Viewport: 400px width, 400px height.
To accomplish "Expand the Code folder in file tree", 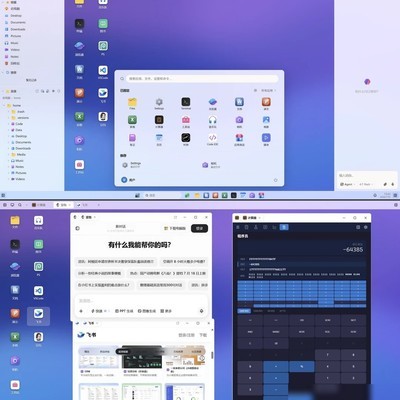I will pos(9,124).
